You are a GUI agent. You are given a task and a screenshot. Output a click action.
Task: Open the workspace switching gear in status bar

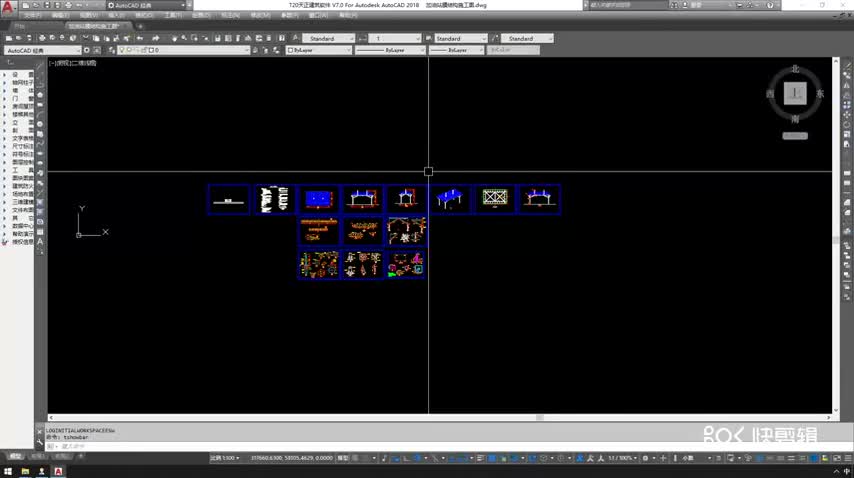(x=645, y=458)
